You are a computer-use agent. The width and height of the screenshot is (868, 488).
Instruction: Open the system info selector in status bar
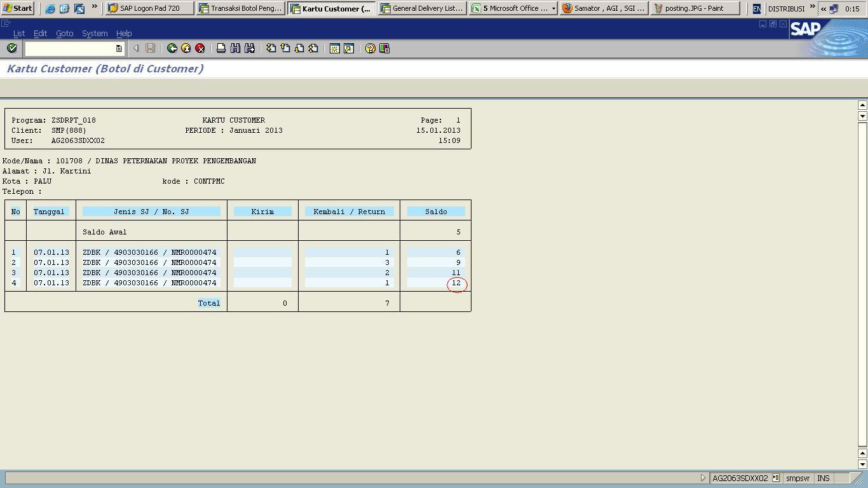[776, 478]
